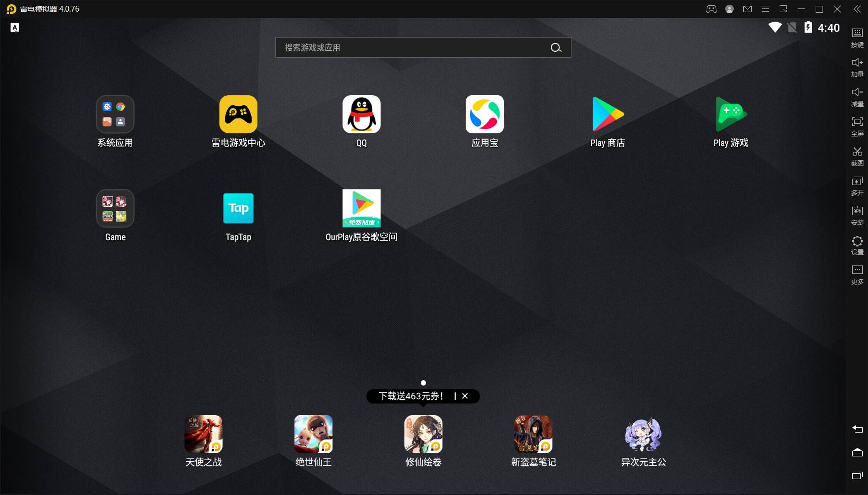Click the 下载送463元券 promo text
Image resolution: width=868 pixels, height=495 pixels.
tap(411, 396)
